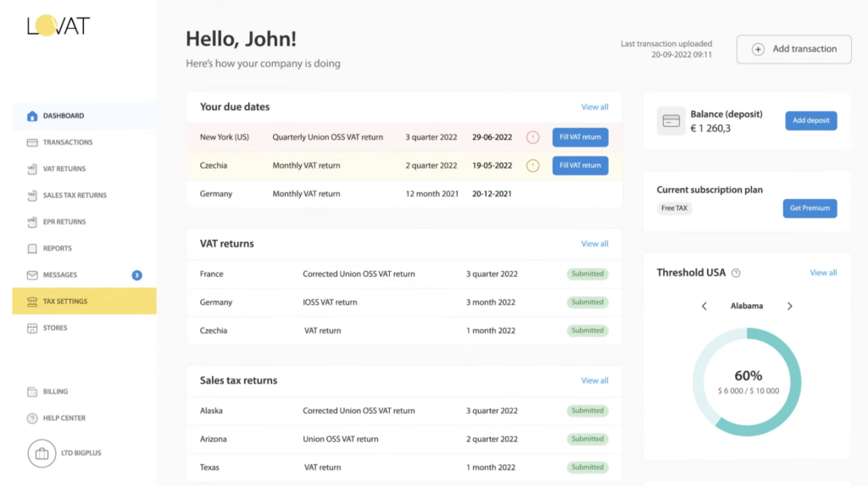
Task: Open the Dashboard section from the sidebar icon
Action: coord(32,115)
